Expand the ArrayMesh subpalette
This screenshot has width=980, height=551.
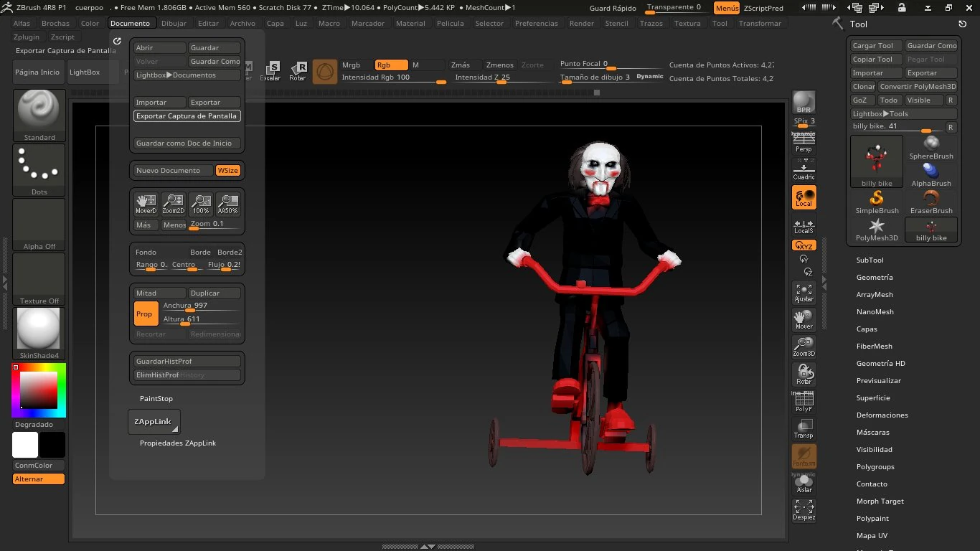click(875, 295)
